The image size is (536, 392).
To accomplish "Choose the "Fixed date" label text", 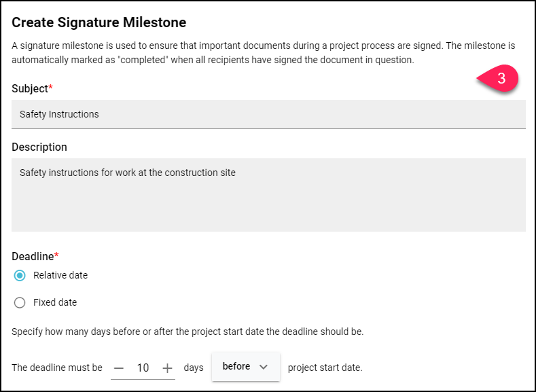I will [x=55, y=302].
